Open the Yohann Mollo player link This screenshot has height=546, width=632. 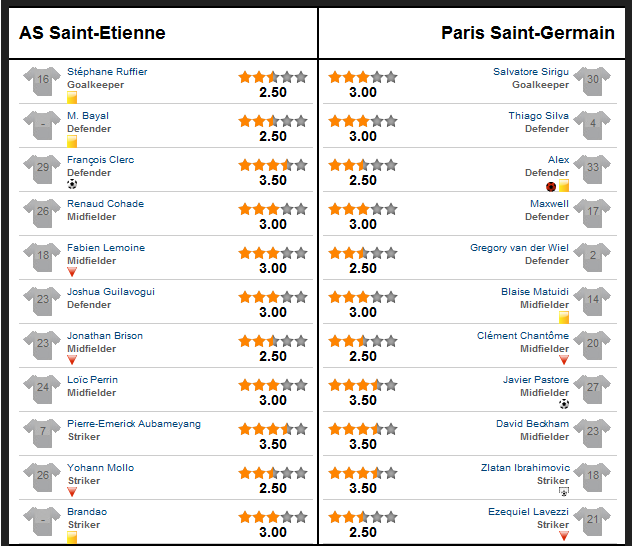pos(100,467)
